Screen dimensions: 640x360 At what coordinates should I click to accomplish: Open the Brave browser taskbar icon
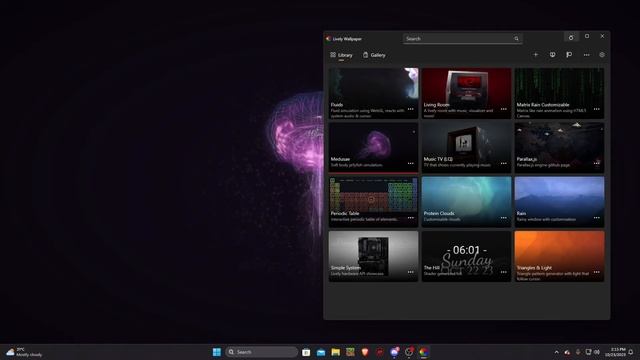pyautogui.click(x=365, y=352)
